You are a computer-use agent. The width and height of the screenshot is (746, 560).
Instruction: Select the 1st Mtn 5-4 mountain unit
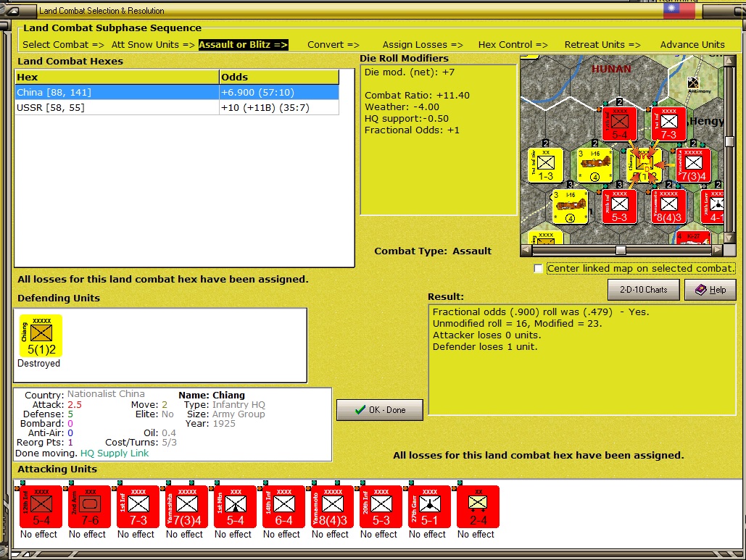coord(235,506)
